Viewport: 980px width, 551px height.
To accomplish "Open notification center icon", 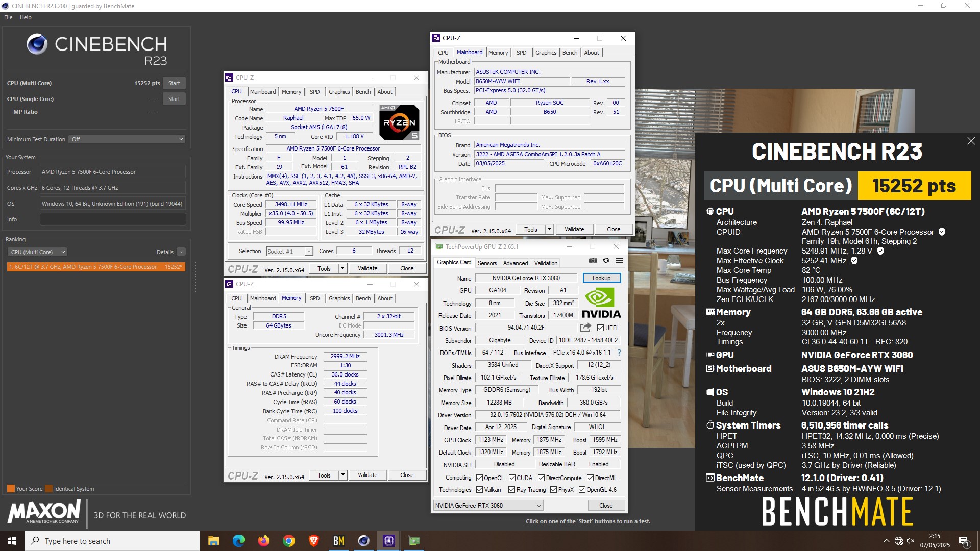I will click(x=964, y=541).
